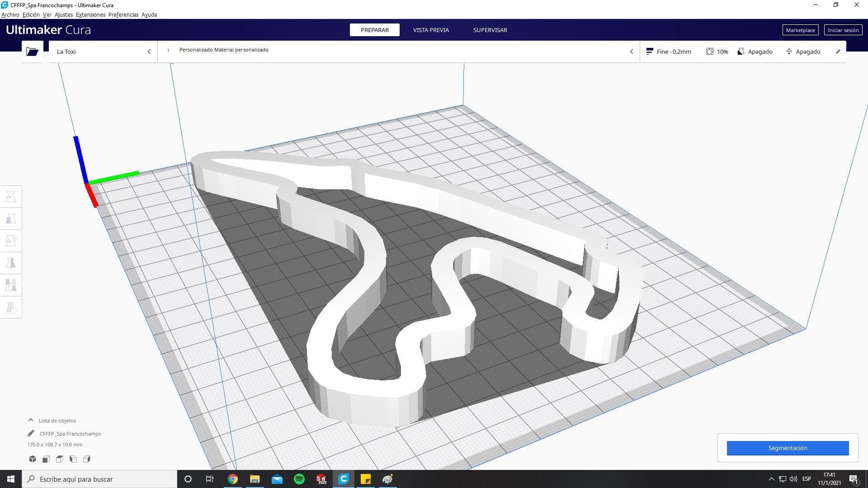Open the Fine - 0.2mm print settings panel
Viewport: 868px width, 488px height.
(669, 52)
